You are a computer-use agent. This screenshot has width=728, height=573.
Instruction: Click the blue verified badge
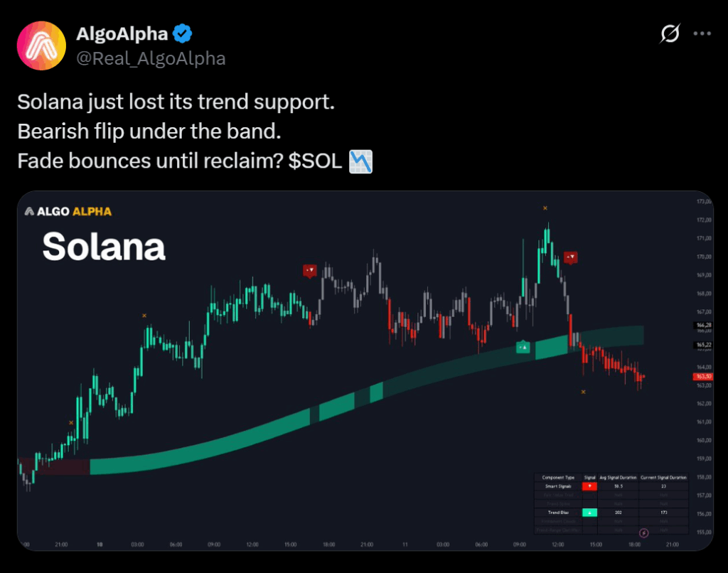[183, 33]
